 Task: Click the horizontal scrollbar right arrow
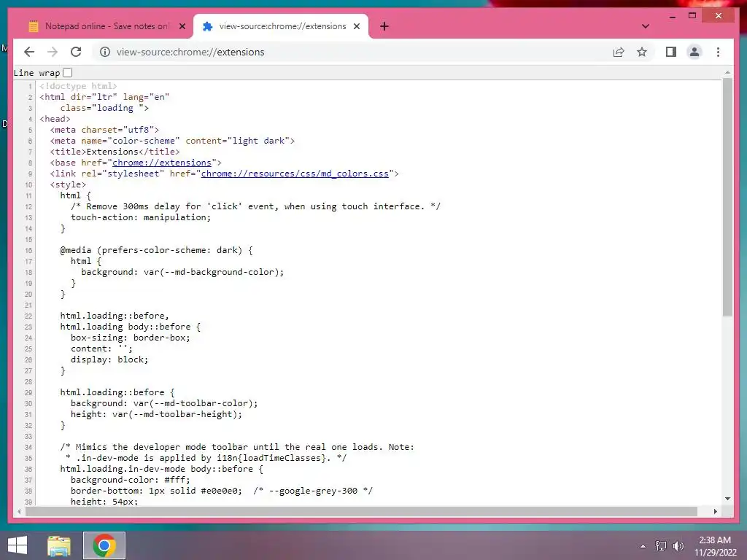coord(715,511)
